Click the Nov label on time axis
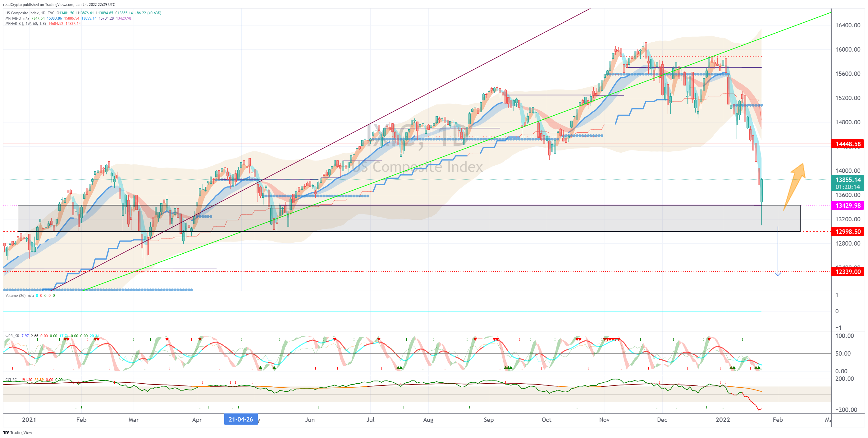 pos(605,420)
